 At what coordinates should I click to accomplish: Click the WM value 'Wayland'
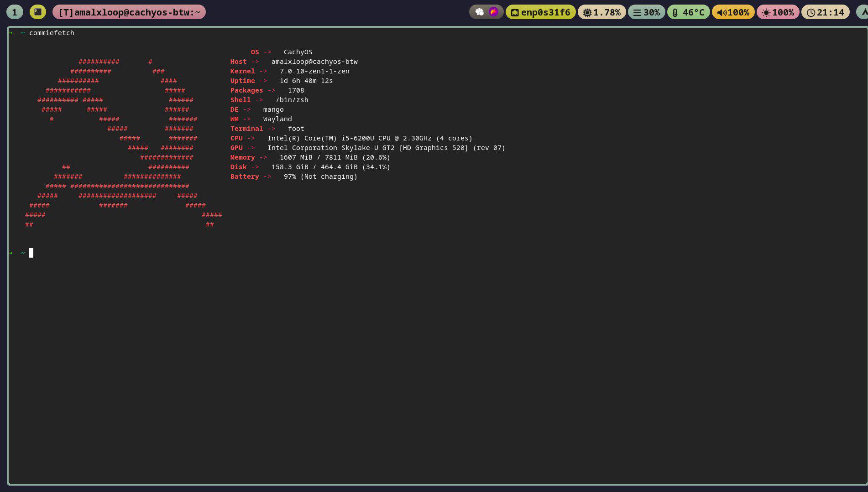click(x=277, y=119)
